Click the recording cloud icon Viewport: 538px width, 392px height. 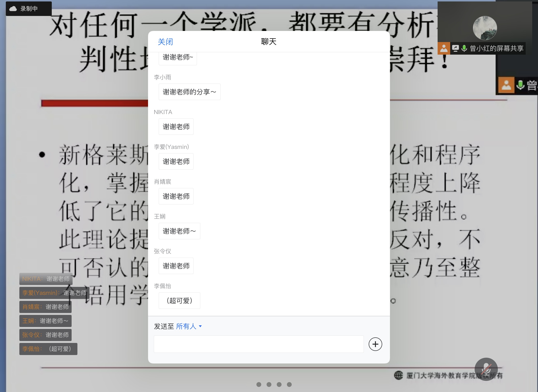pos(13,9)
